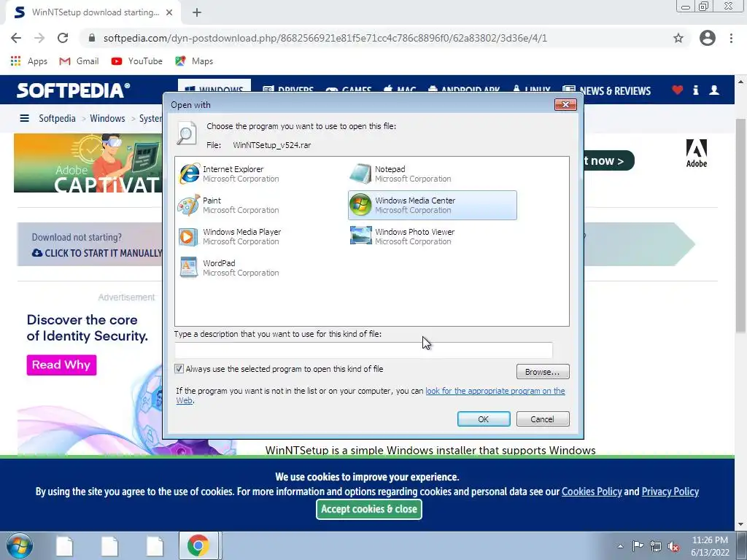This screenshot has height=560, width=747.
Task: Click the address bar URL
Action: 325,38
